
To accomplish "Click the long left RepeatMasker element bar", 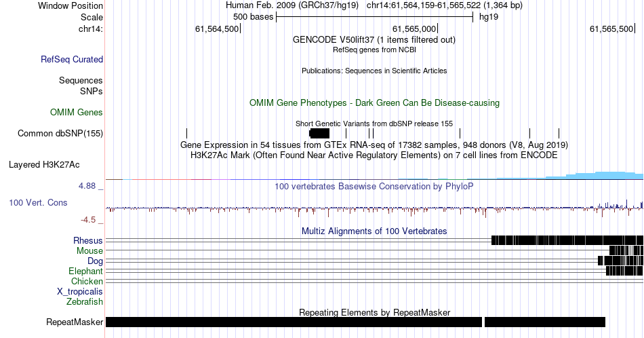I will (294, 322).
